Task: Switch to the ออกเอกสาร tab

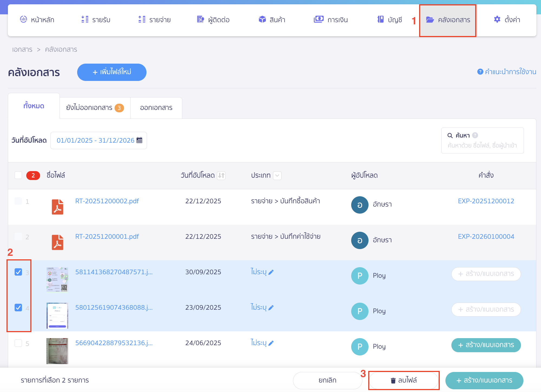Action: (x=156, y=108)
